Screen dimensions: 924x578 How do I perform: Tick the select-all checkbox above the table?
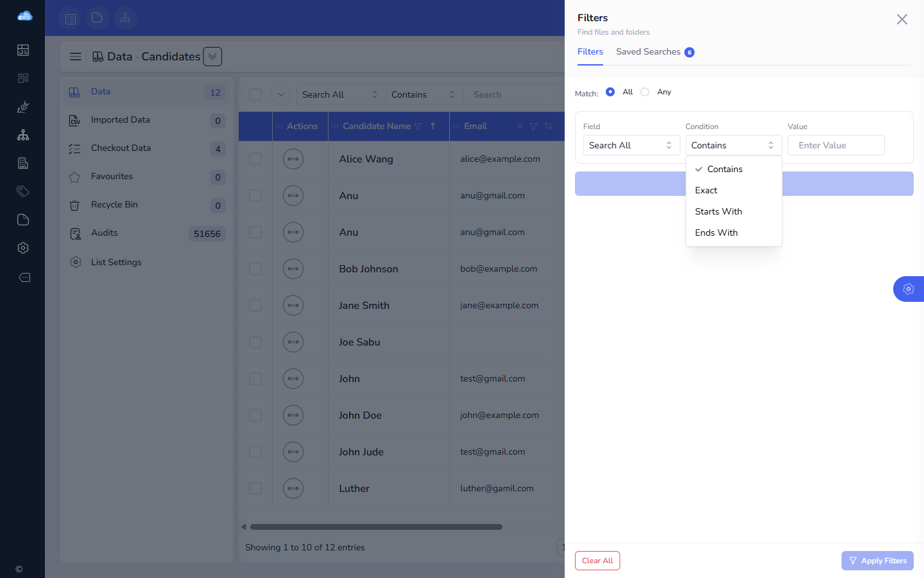[x=255, y=94]
